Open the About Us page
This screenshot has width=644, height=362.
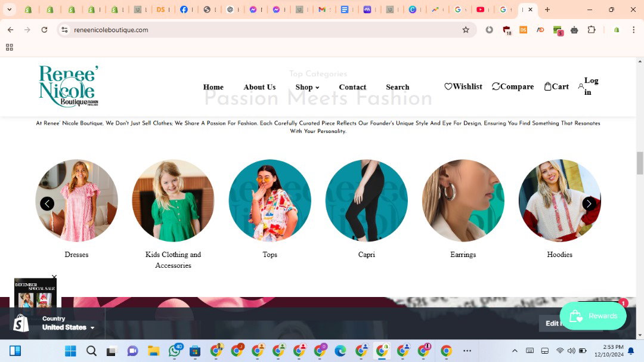[259, 87]
